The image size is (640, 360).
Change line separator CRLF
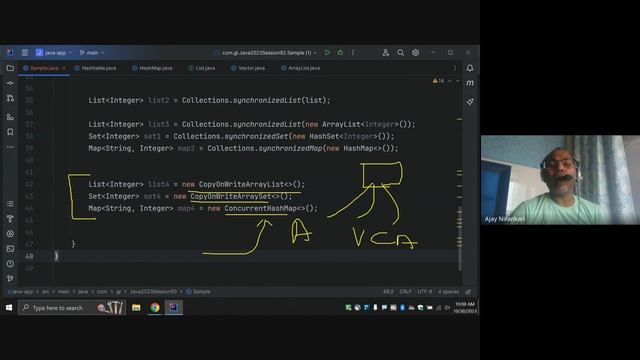[x=405, y=291]
